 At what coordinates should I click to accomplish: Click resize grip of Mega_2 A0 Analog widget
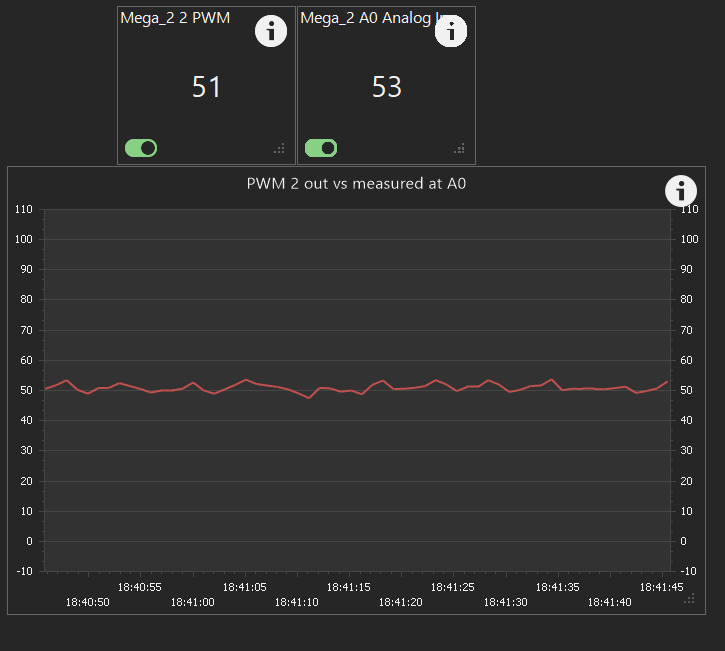click(x=459, y=148)
